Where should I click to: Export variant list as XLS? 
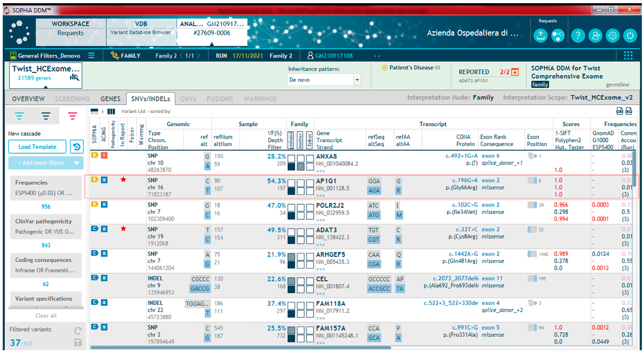pyautogui.click(x=620, y=111)
